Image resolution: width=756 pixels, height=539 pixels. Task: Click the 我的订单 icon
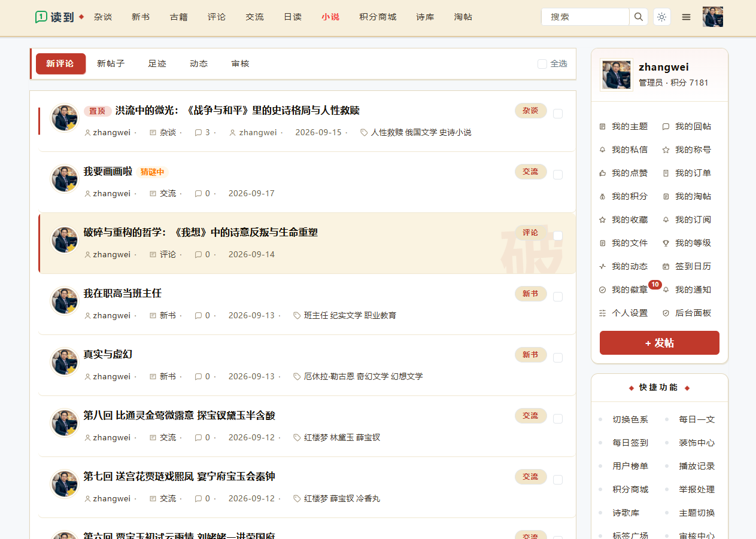pos(666,173)
